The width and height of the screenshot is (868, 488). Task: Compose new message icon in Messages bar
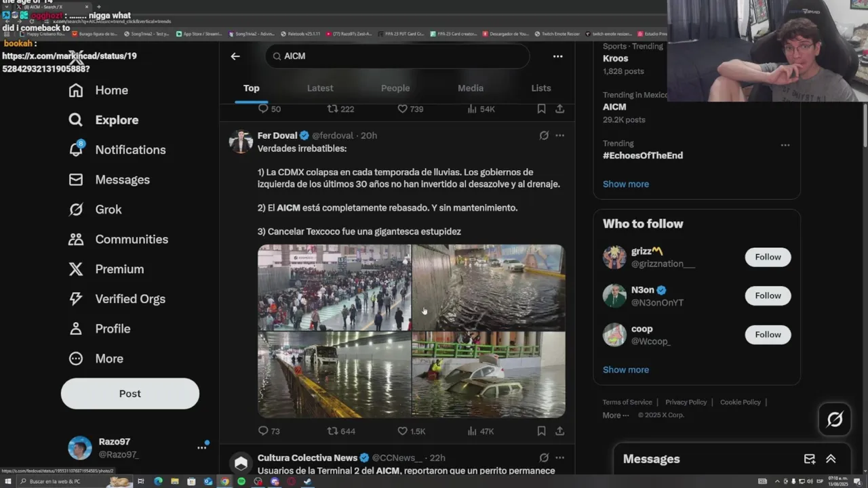point(810,459)
